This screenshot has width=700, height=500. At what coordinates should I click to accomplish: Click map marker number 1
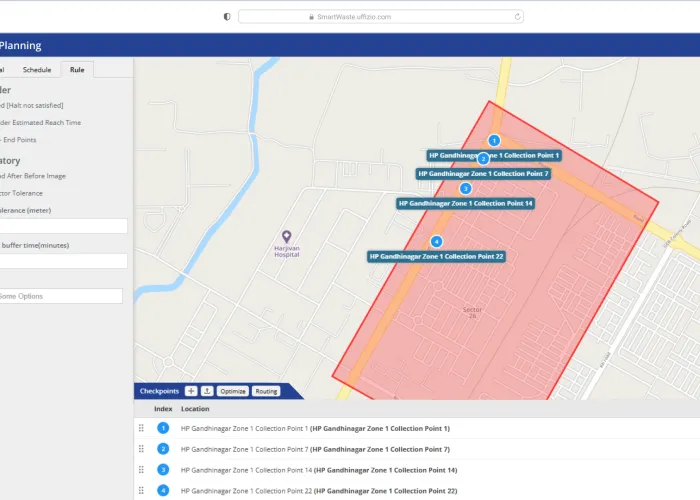click(x=494, y=141)
